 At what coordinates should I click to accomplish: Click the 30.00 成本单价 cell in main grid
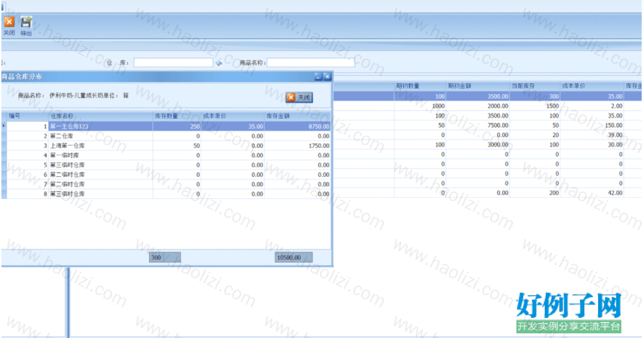(592, 145)
